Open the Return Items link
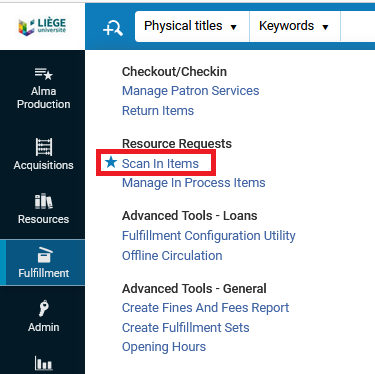Screen dimensions: 375x374 coord(158,111)
